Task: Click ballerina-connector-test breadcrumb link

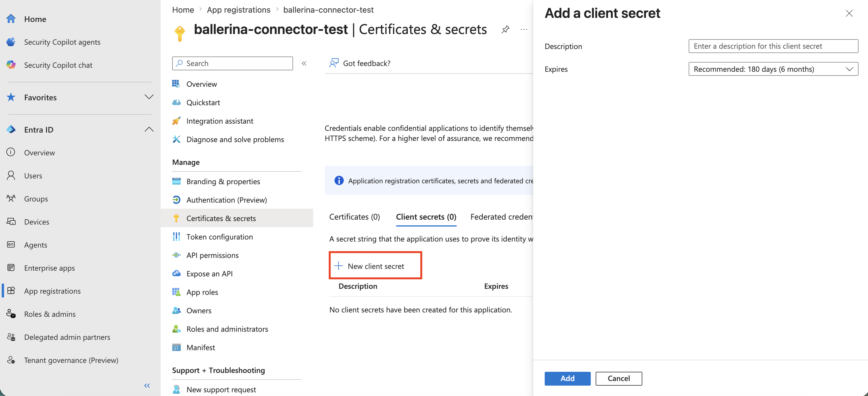Action: pos(328,10)
